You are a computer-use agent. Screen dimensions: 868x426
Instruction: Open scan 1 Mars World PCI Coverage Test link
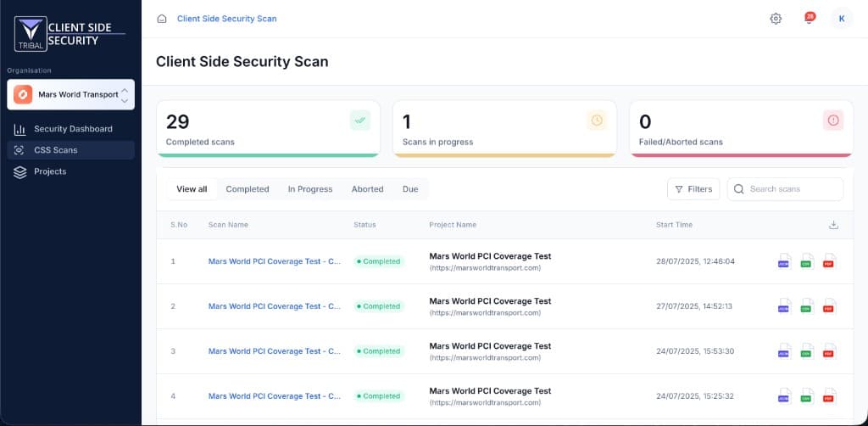[x=275, y=261]
